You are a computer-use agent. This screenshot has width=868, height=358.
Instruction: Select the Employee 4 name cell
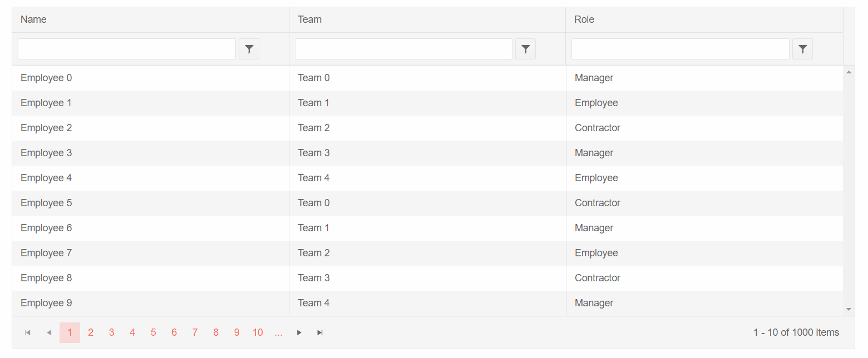coord(150,178)
